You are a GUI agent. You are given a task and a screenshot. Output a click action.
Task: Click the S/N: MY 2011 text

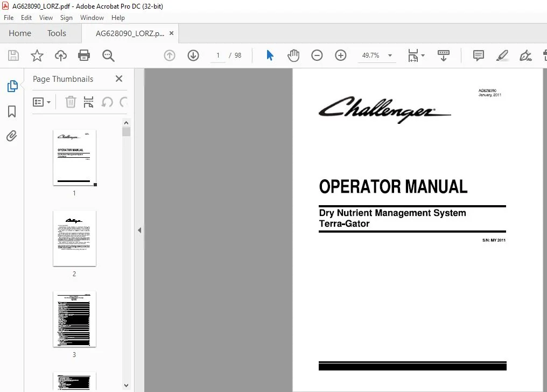pos(494,240)
